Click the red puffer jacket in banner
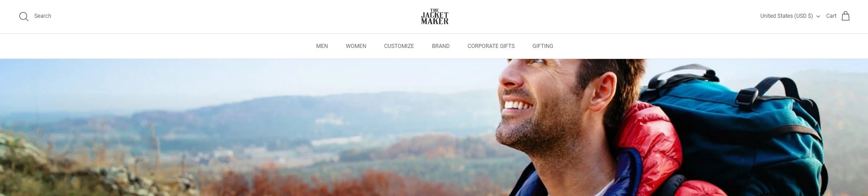The height and width of the screenshot is (196, 868). [649, 151]
